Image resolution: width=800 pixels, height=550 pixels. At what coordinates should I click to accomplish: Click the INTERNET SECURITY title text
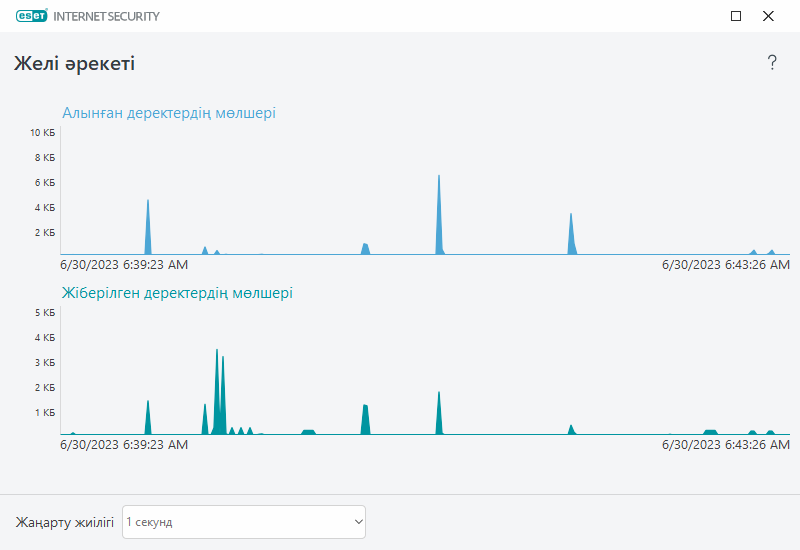[x=106, y=16]
